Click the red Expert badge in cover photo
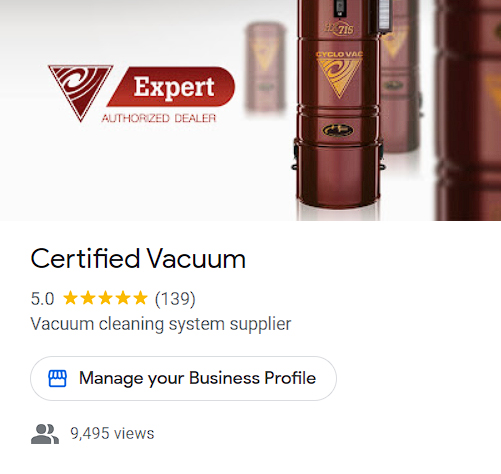Screen dimensions: 501x474 click(171, 87)
